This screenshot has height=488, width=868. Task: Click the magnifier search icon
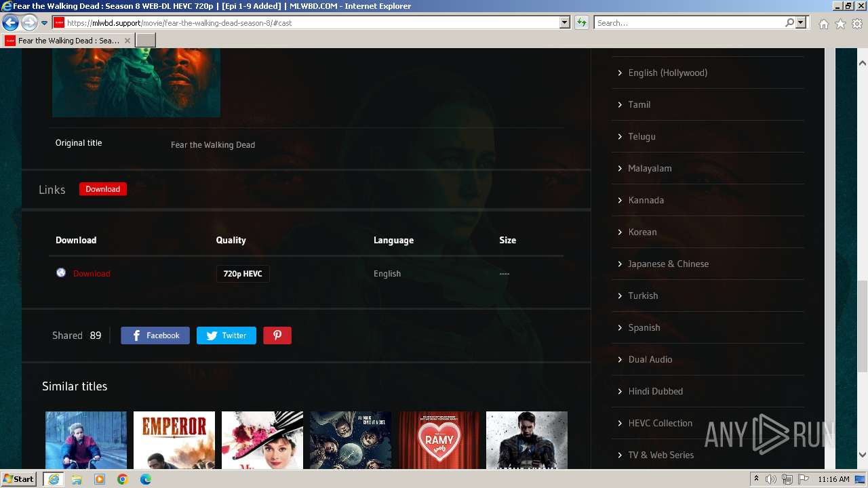tap(789, 22)
